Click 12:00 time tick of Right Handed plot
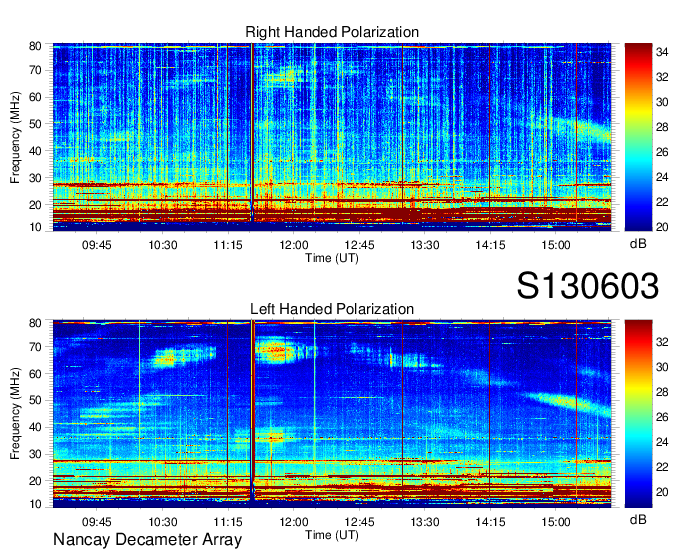This screenshot has height=552, width=680. (294, 245)
